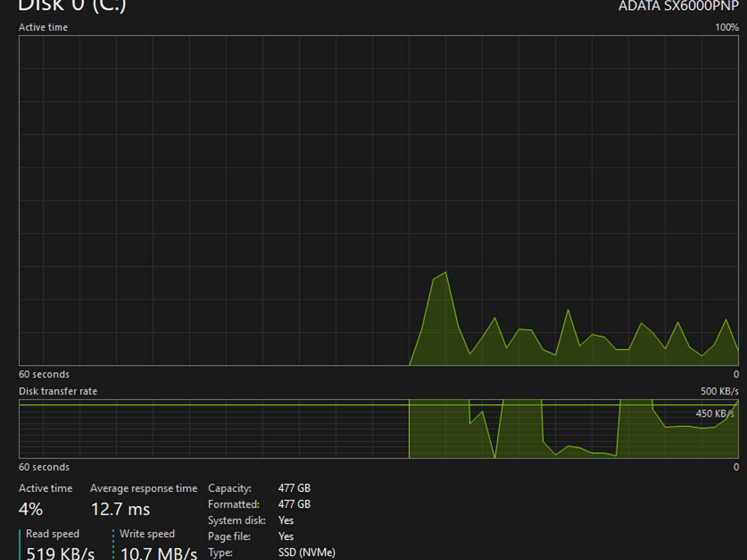This screenshot has height=560, width=747.
Task: Click the 500 KB/s scale label
Action: [719, 391]
